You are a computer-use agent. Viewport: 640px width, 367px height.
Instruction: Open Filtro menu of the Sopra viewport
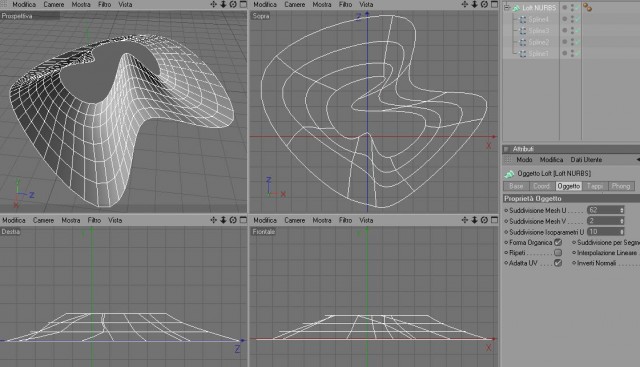coord(345,4)
